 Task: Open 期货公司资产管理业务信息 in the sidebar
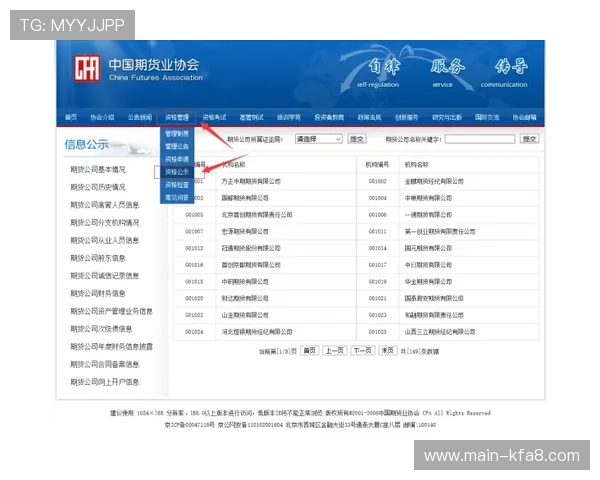coord(112,311)
